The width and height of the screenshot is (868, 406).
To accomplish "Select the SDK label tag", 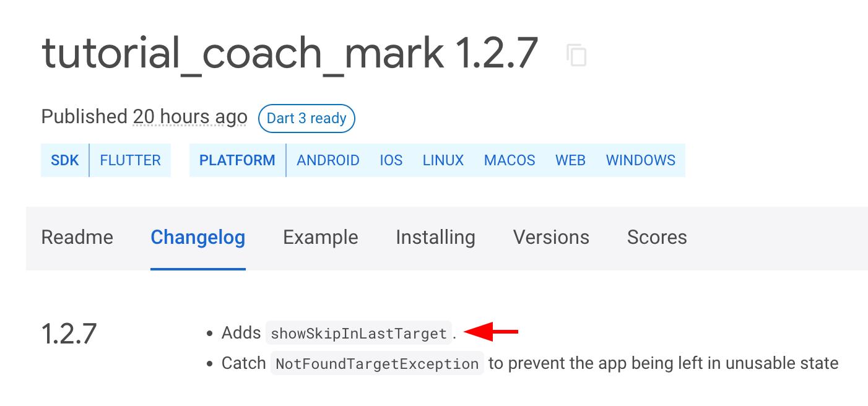I will pos(64,160).
